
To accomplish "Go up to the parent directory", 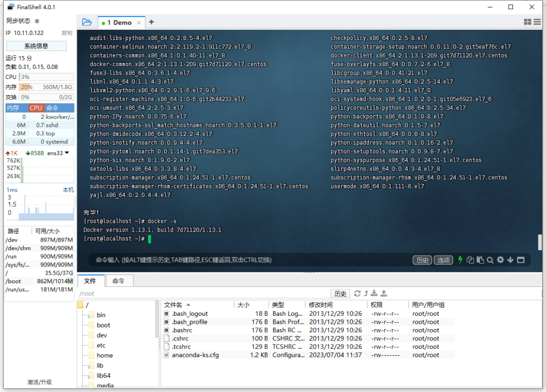I will (366, 293).
